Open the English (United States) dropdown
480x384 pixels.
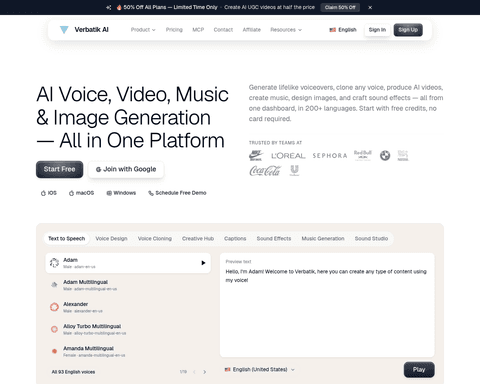point(260,370)
